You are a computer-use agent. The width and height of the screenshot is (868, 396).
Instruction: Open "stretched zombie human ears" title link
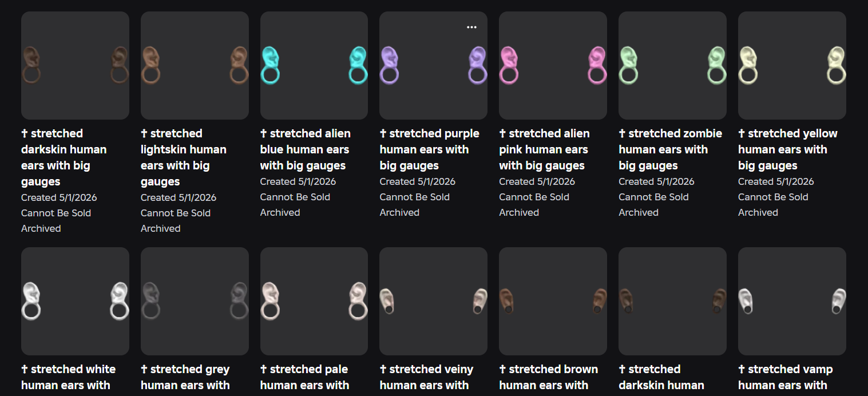[670, 149]
